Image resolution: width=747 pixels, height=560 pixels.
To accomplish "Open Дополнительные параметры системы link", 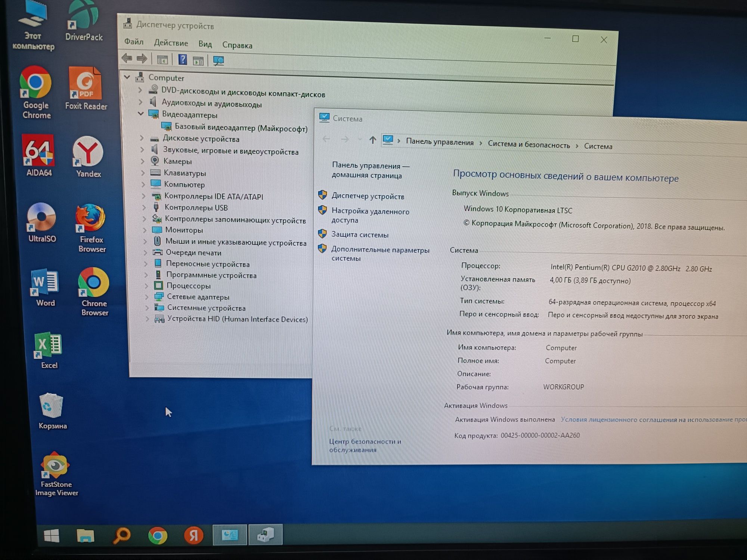I will (x=380, y=253).
